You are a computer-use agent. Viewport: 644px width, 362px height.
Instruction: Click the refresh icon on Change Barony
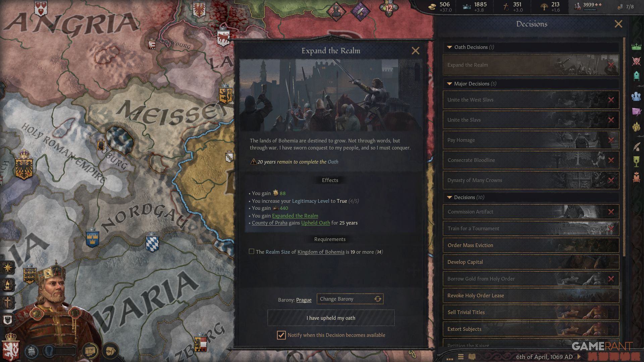click(x=378, y=299)
